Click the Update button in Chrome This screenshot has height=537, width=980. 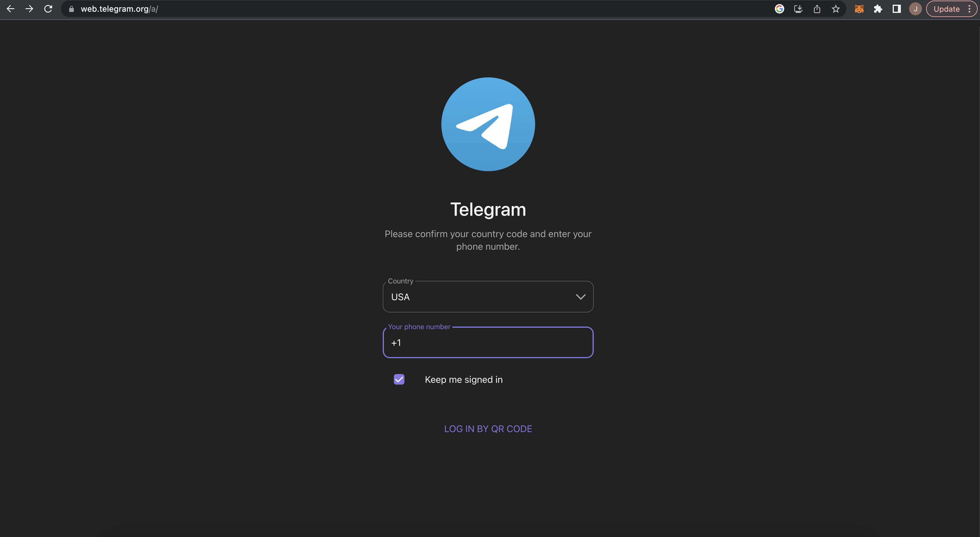coord(947,9)
